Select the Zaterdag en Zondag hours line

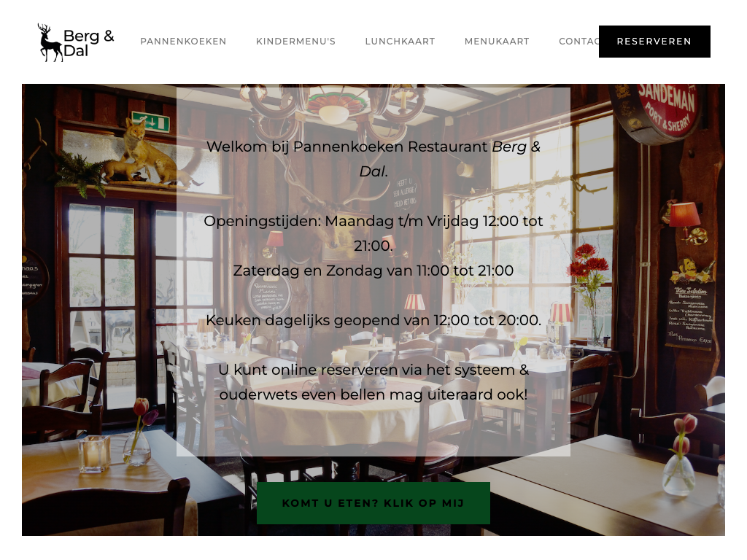point(373,271)
